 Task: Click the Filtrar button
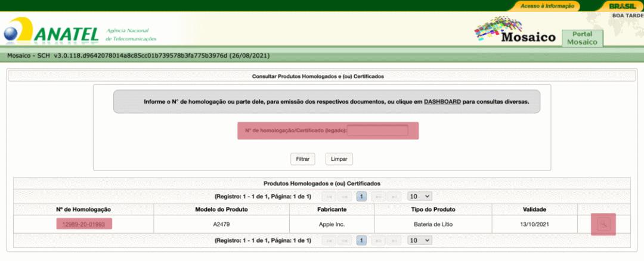(x=303, y=159)
